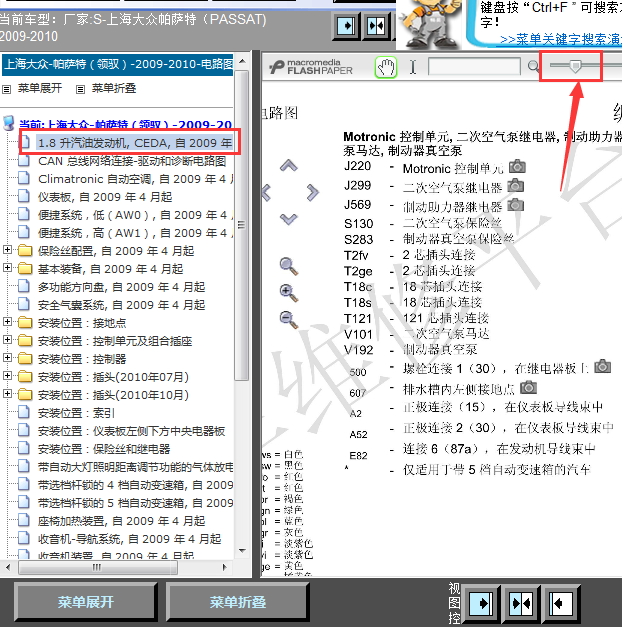This screenshot has width=622, height=627.
Task: Expand 安装位置:插头(2010年07月) folder
Action: click(7, 375)
